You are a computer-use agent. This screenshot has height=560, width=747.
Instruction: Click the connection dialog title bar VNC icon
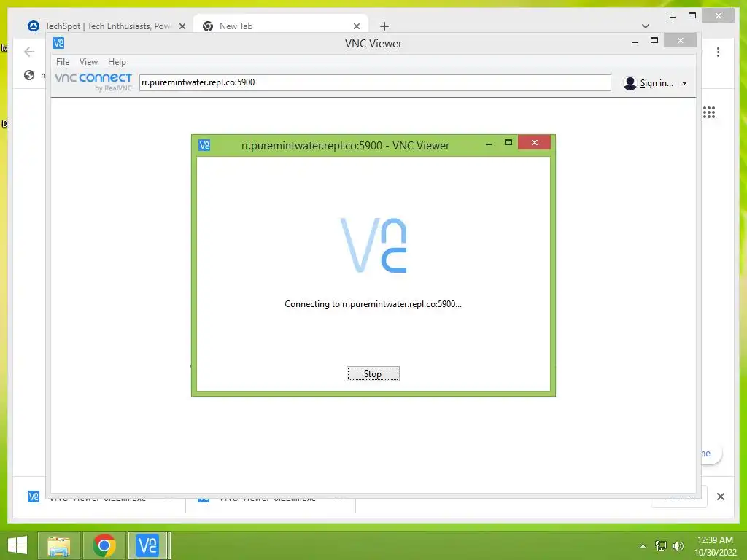tap(204, 145)
